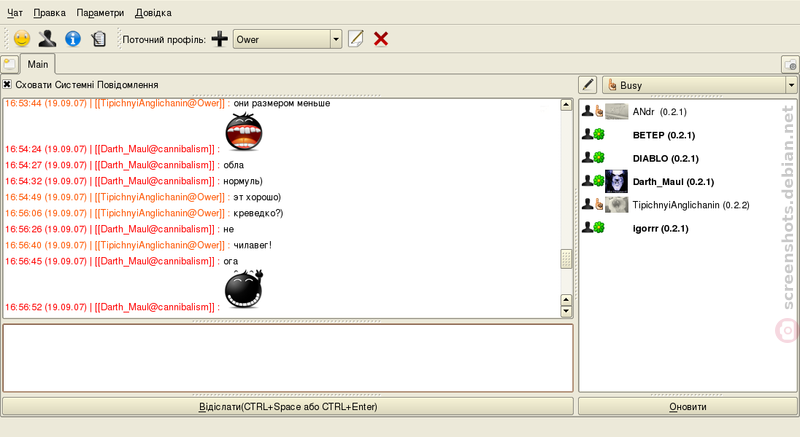Click the busy hand icon next to ANdr

coord(599,111)
